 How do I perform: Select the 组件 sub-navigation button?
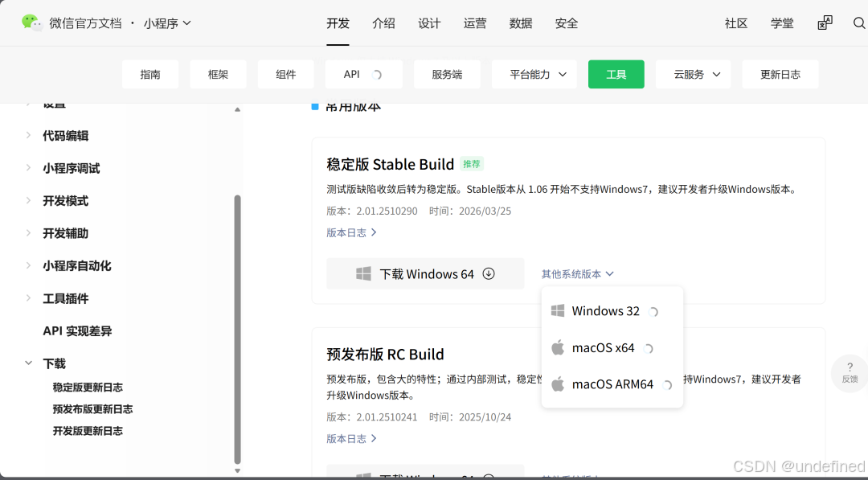pos(285,74)
